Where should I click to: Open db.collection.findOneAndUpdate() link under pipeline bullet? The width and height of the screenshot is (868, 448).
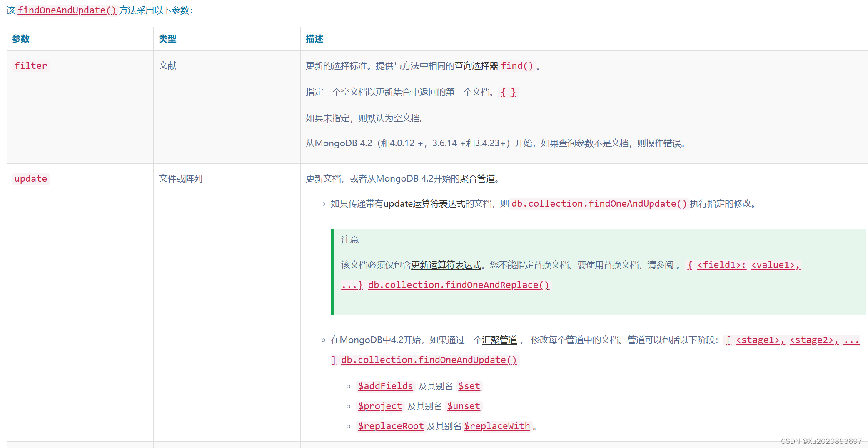point(429,359)
